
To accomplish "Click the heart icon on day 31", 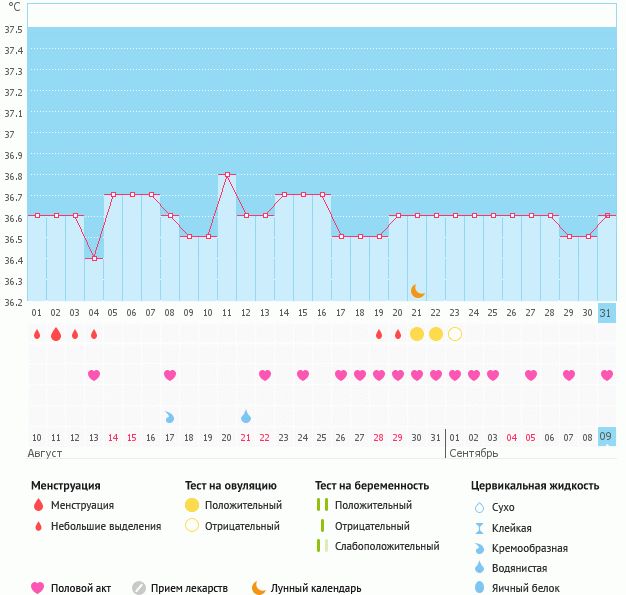I will click(x=607, y=375).
